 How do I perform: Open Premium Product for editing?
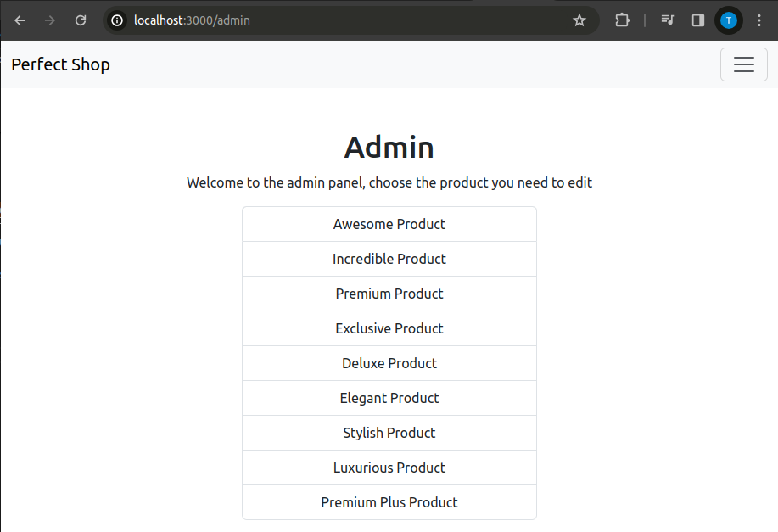click(x=389, y=294)
